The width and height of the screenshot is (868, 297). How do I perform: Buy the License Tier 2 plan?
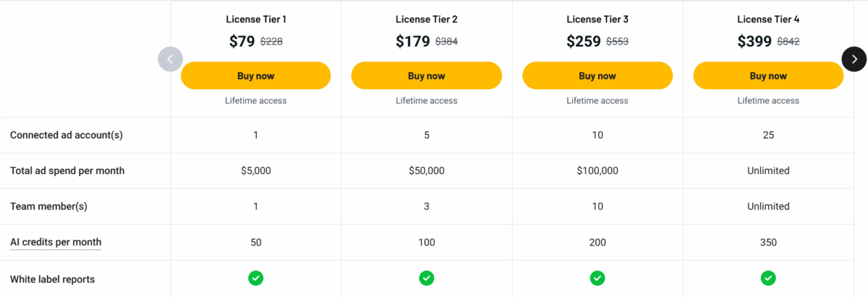427,75
